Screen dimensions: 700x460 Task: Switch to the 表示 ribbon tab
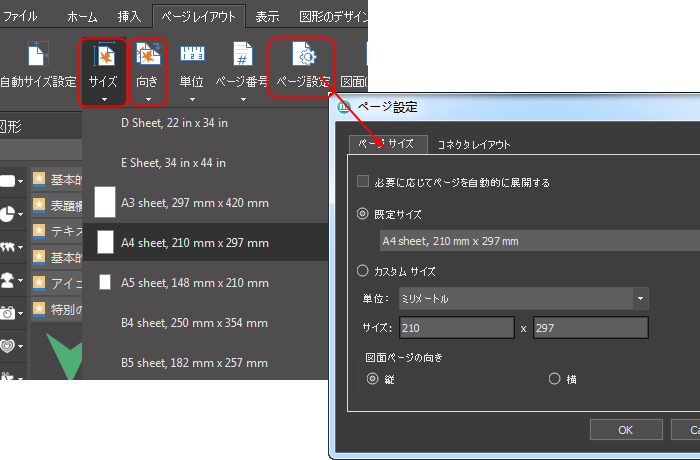tap(267, 17)
